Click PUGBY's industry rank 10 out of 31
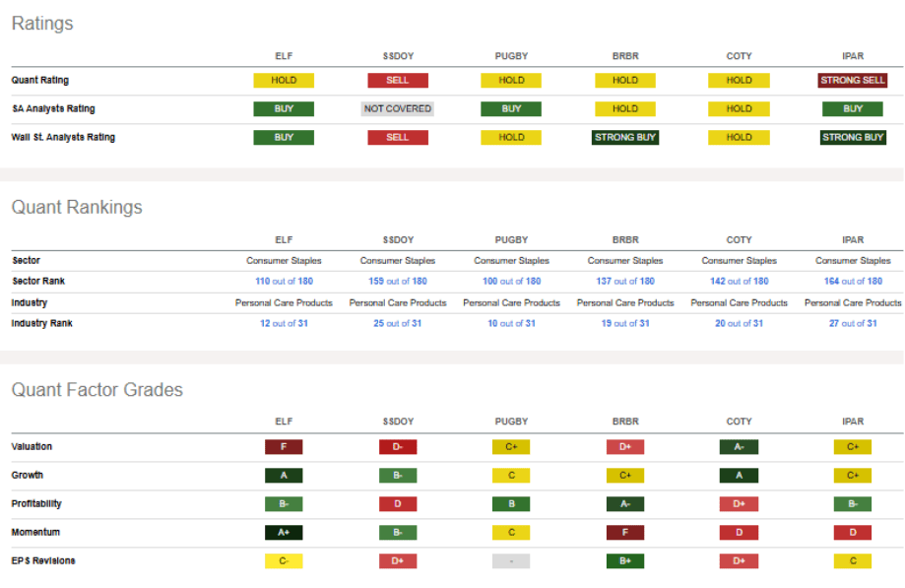Image resolution: width=905 pixels, height=588 pixels. point(511,323)
